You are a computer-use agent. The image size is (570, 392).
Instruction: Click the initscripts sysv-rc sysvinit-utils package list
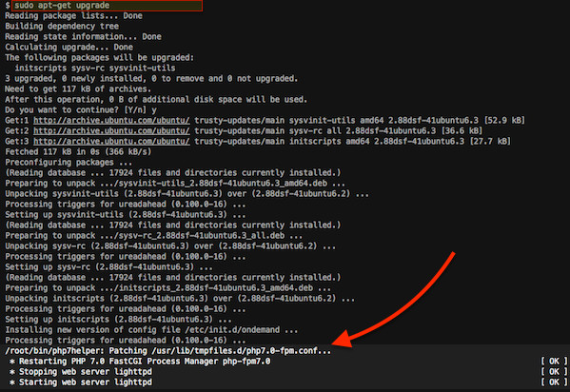coord(95,68)
